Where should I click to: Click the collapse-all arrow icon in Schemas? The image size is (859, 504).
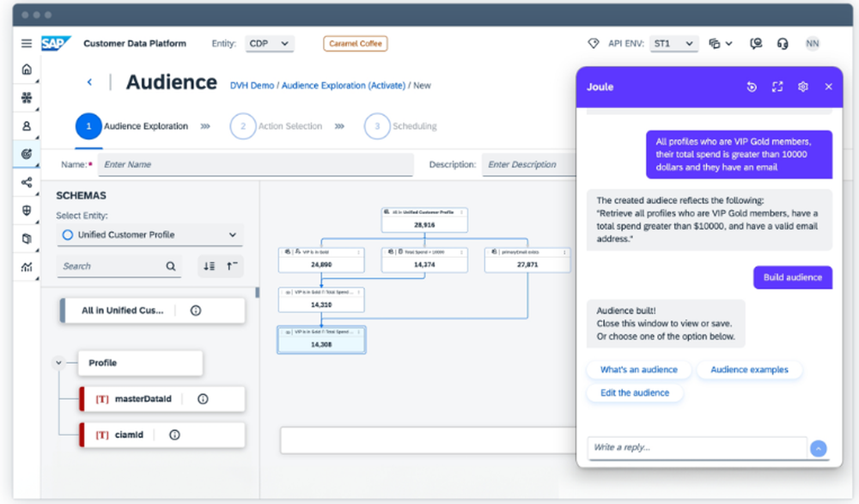tap(232, 266)
